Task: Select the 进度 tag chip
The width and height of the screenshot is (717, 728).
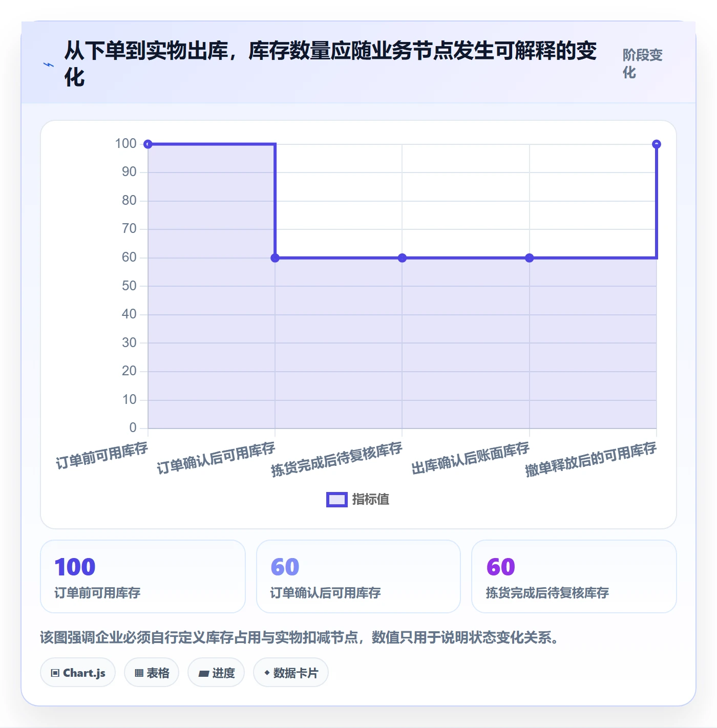Action: point(216,673)
